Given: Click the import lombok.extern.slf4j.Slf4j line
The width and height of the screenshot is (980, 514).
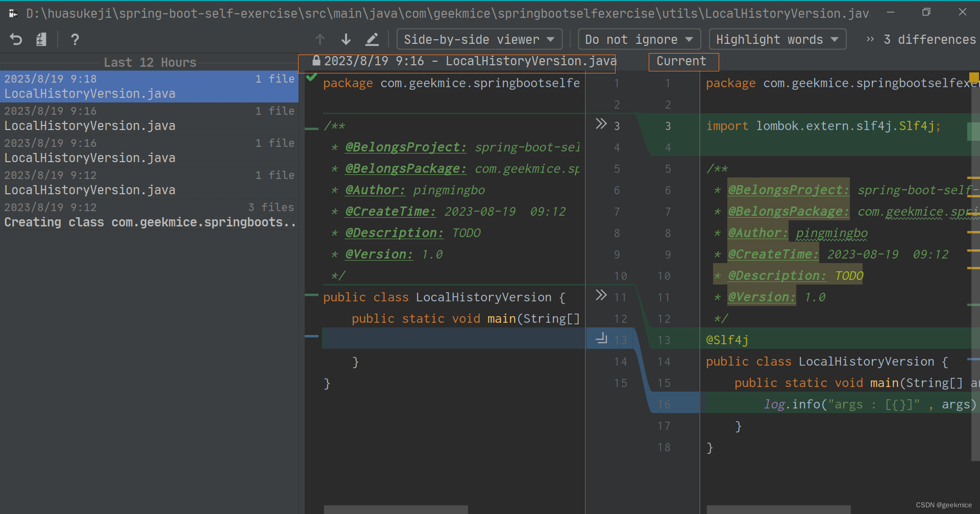Looking at the screenshot, I should 823,126.
